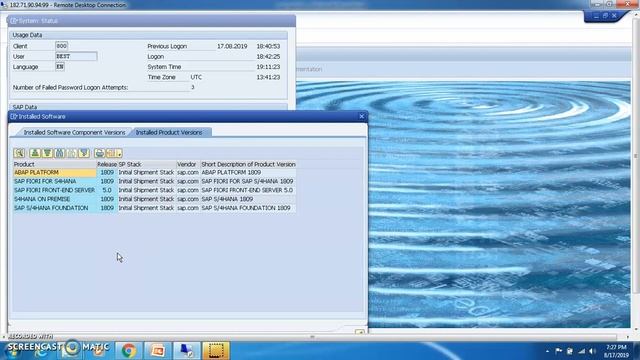This screenshot has width=640, height=360.
Task: Click the greyed Find Next binoculars icon
Action: (x=72, y=153)
